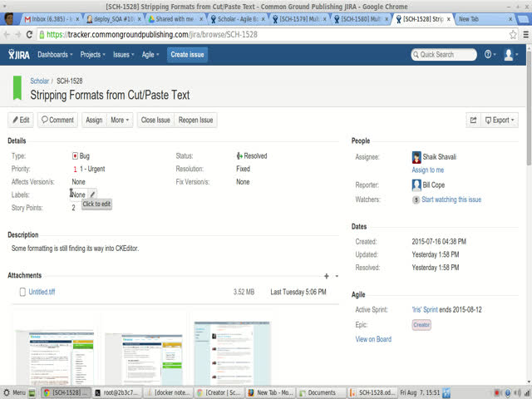Viewport: 532px width, 399px height.
Task: Click the share issue icon button
Action: pyautogui.click(x=473, y=120)
